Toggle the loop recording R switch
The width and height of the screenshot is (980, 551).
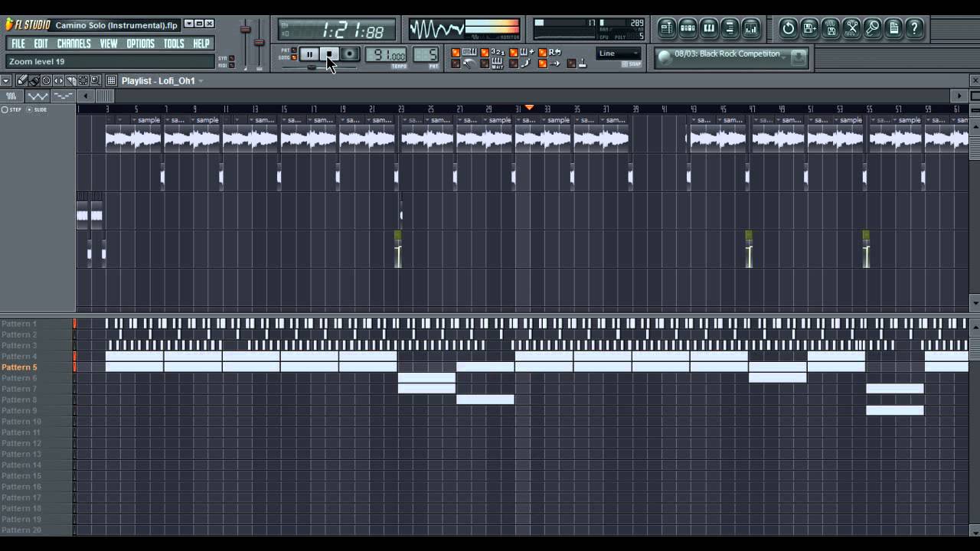tap(542, 52)
